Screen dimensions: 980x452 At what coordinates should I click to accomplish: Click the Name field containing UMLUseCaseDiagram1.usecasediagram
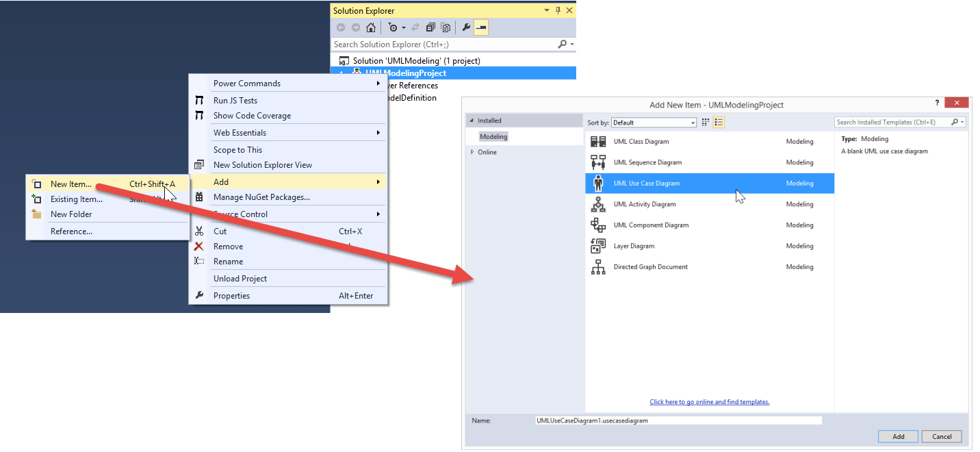(x=678, y=420)
